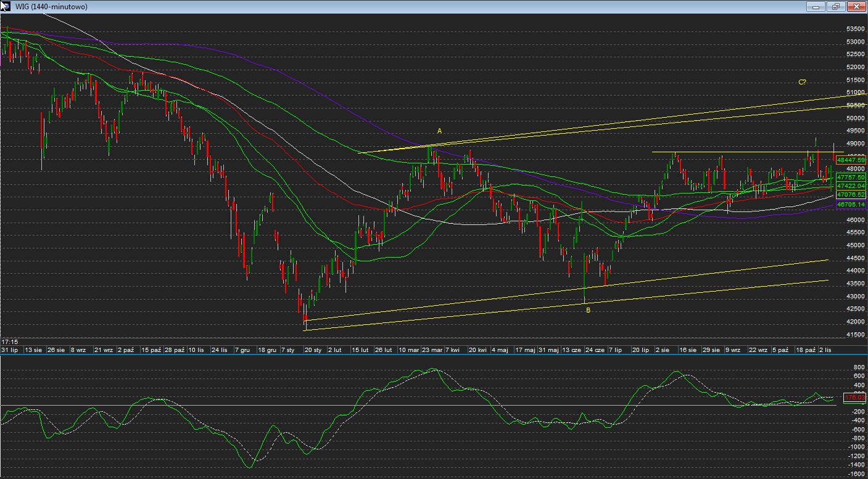This screenshot has height=479, width=868.
Task: Select the white 47076.52 average label
Action: point(851,194)
